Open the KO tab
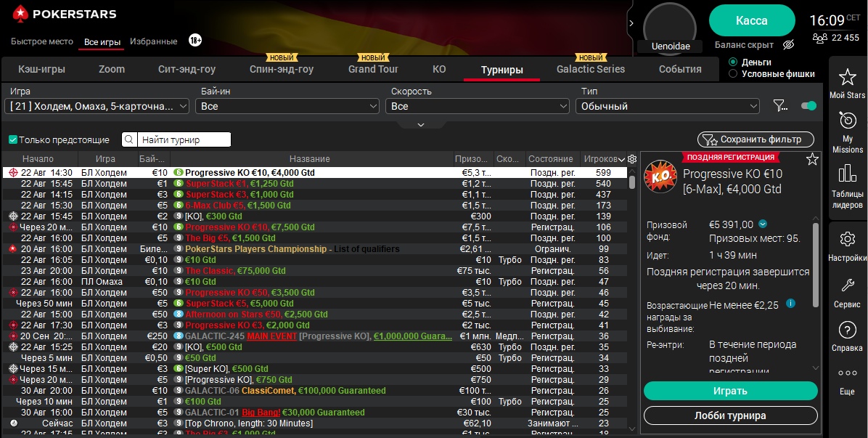Image resolution: width=868 pixels, height=438 pixels. point(439,69)
